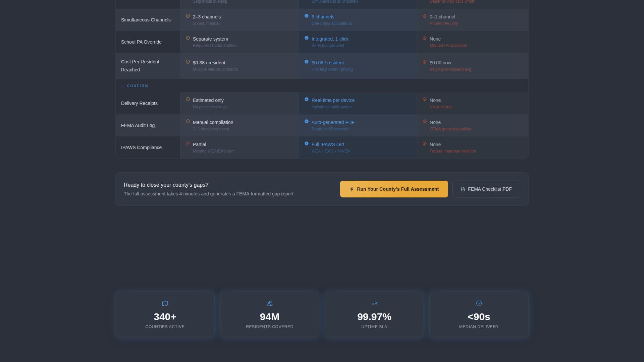Click the warning icon beside Estimated only
The width and height of the screenshot is (644, 362).
click(x=187, y=99)
